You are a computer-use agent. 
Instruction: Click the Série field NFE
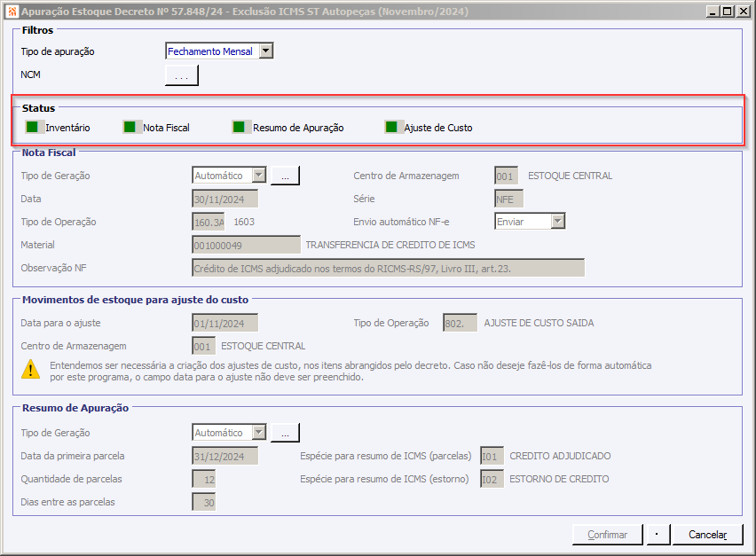click(x=508, y=199)
